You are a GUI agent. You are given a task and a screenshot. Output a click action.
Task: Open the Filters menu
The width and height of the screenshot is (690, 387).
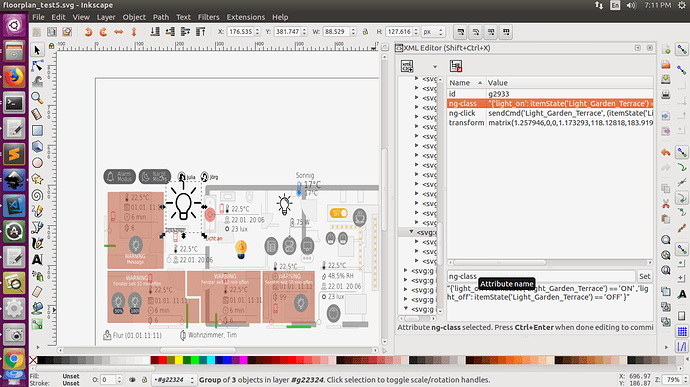point(209,17)
